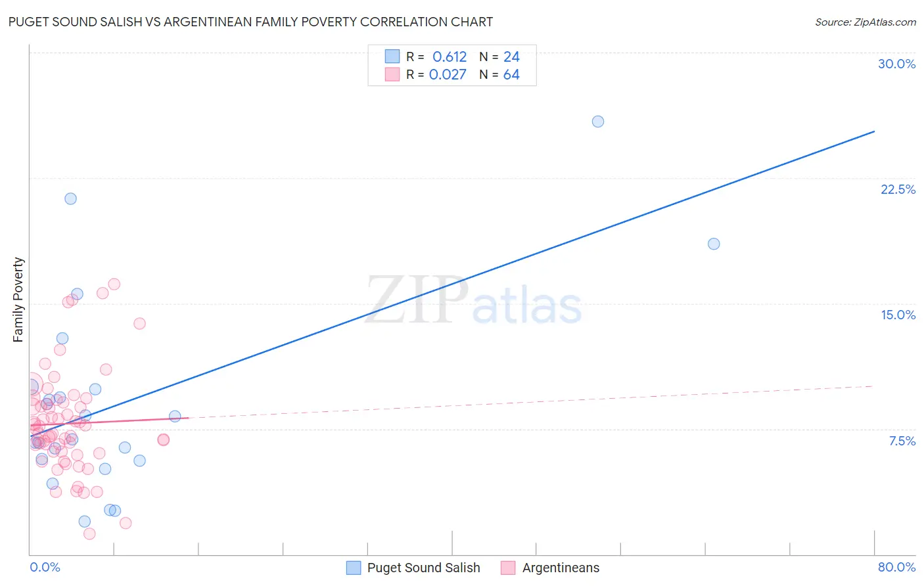Open the Source: ZipAtlas.com link
This screenshot has height=586, width=924.
[866, 22]
